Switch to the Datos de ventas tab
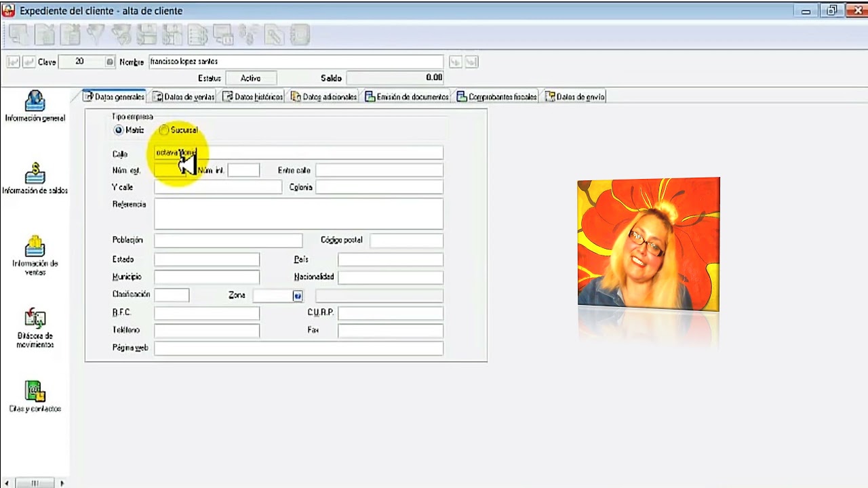 coord(184,97)
